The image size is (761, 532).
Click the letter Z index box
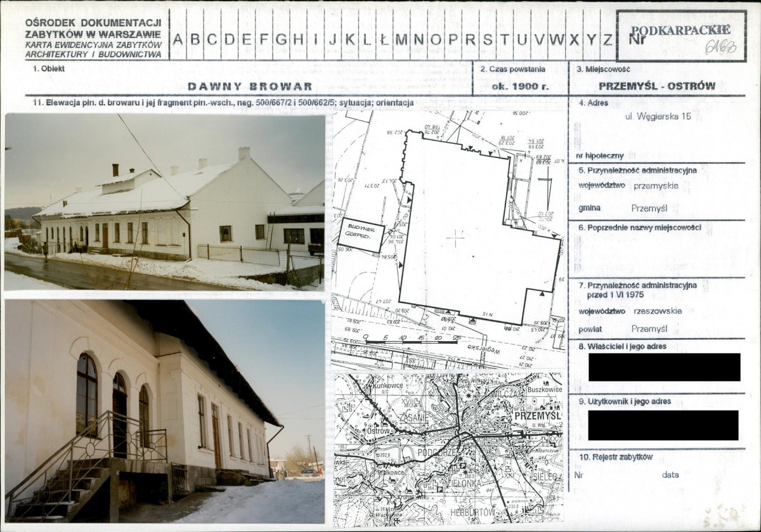coord(608,39)
